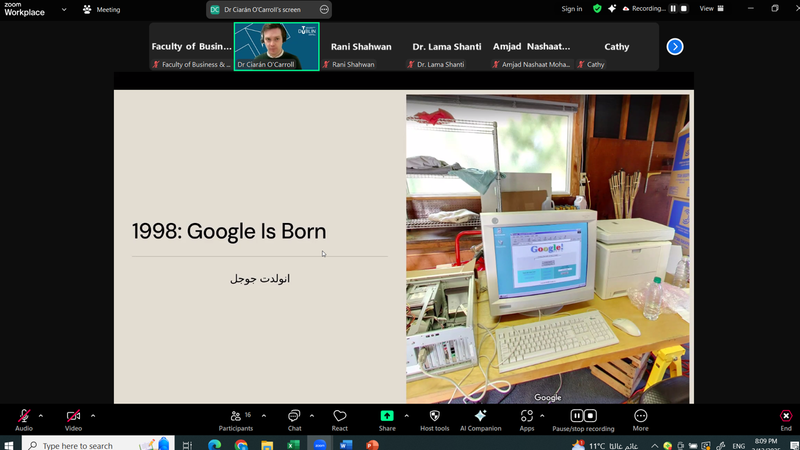Show next participants with blue arrow

674,46
